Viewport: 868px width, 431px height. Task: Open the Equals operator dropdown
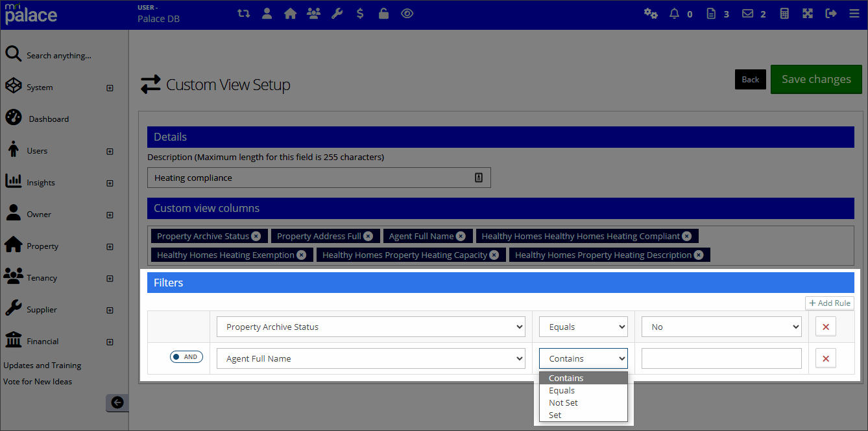(583, 327)
